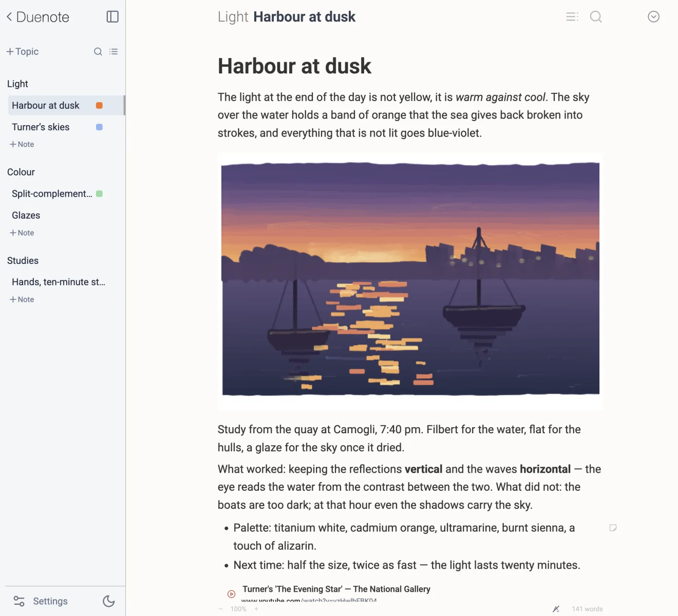Search within the note using magnifier

pos(596,17)
